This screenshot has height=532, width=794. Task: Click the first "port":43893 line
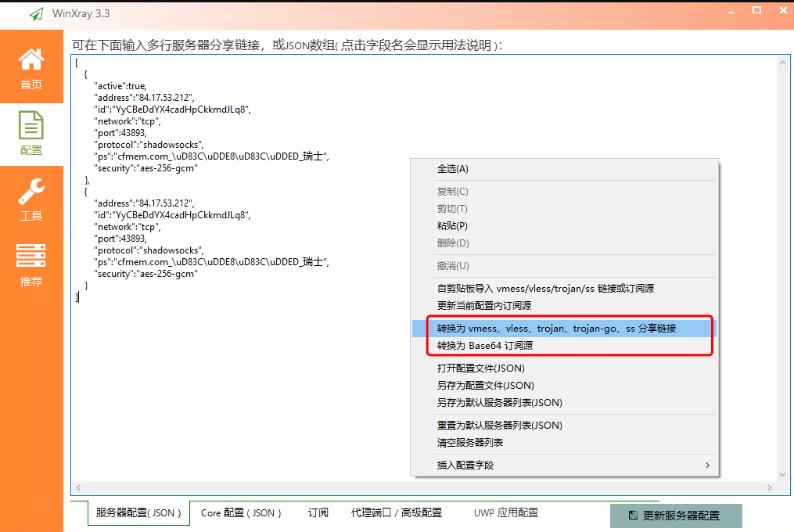point(120,133)
